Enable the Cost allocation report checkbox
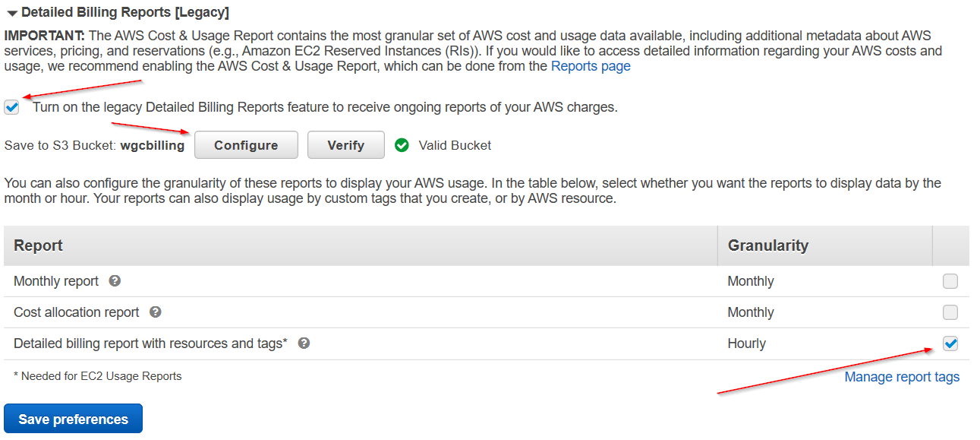This screenshot has height=440, width=980. coord(950,312)
